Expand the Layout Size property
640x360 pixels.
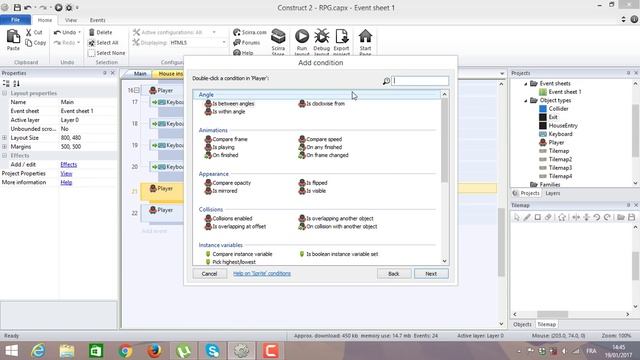(4, 138)
